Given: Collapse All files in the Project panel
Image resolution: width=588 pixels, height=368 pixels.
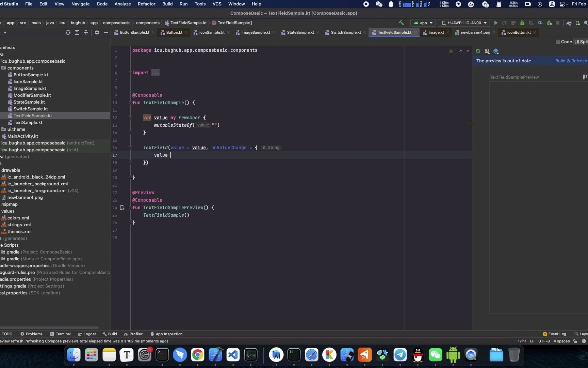Looking at the screenshot, I should [x=86, y=33].
